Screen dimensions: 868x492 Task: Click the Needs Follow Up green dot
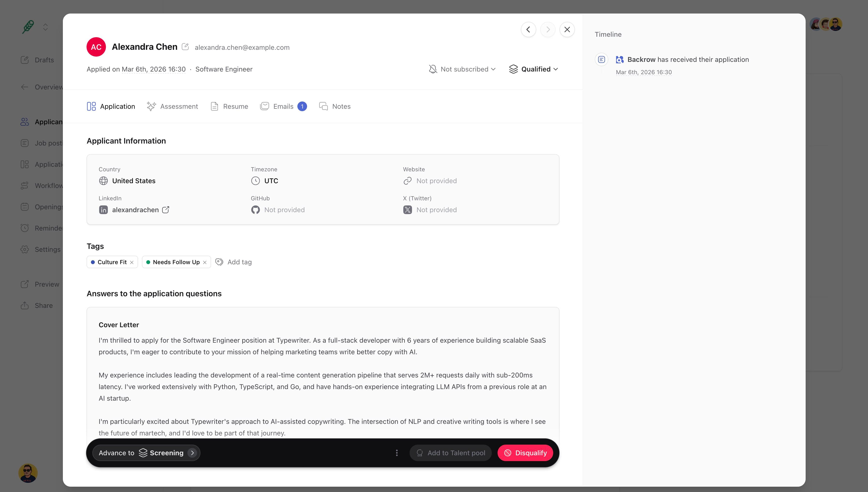click(x=148, y=262)
